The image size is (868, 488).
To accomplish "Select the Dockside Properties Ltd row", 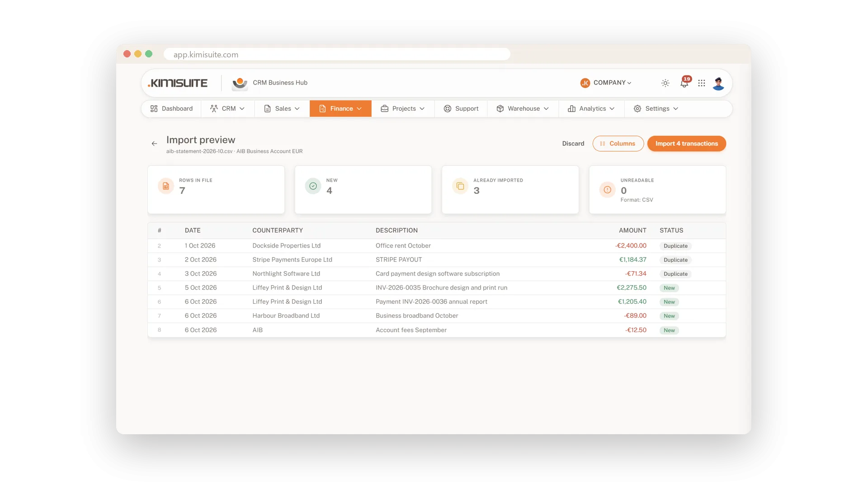I will (x=437, y=246).
